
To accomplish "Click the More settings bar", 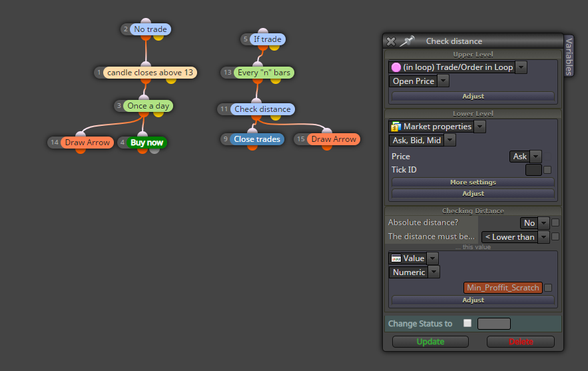I will click(x=473, y=183).
